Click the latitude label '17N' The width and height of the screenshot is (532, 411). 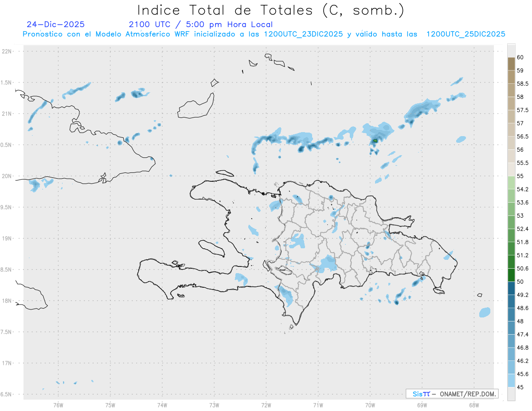click(7, 363)
